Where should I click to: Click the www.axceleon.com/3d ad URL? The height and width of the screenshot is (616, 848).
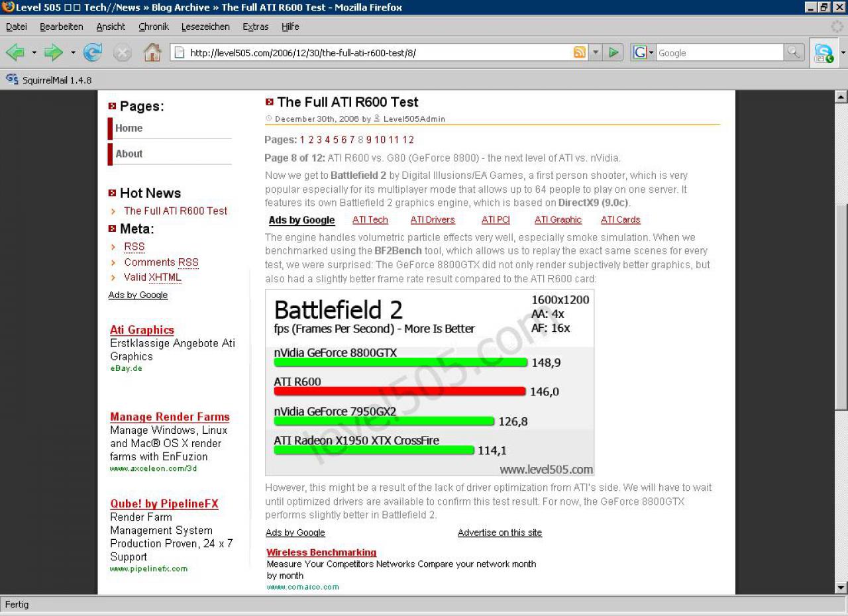pos(153,469)
